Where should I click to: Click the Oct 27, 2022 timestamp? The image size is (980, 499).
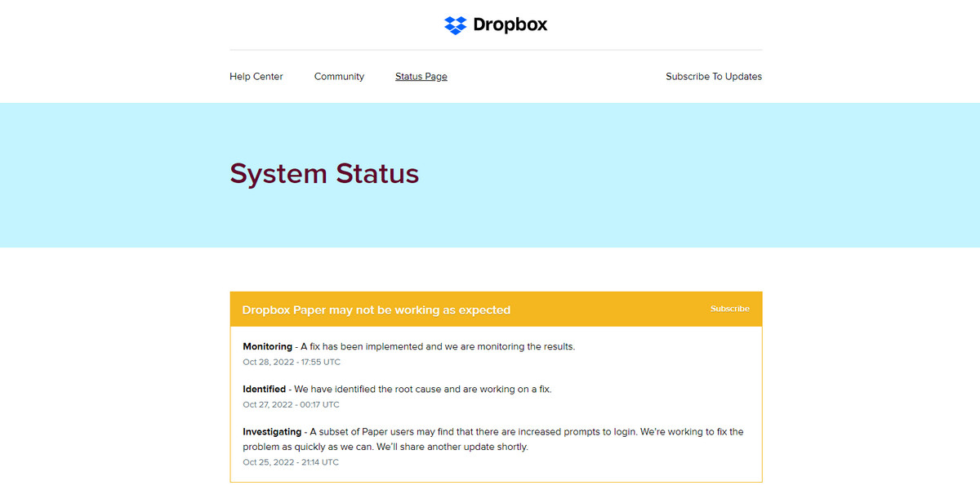point(292,404)
